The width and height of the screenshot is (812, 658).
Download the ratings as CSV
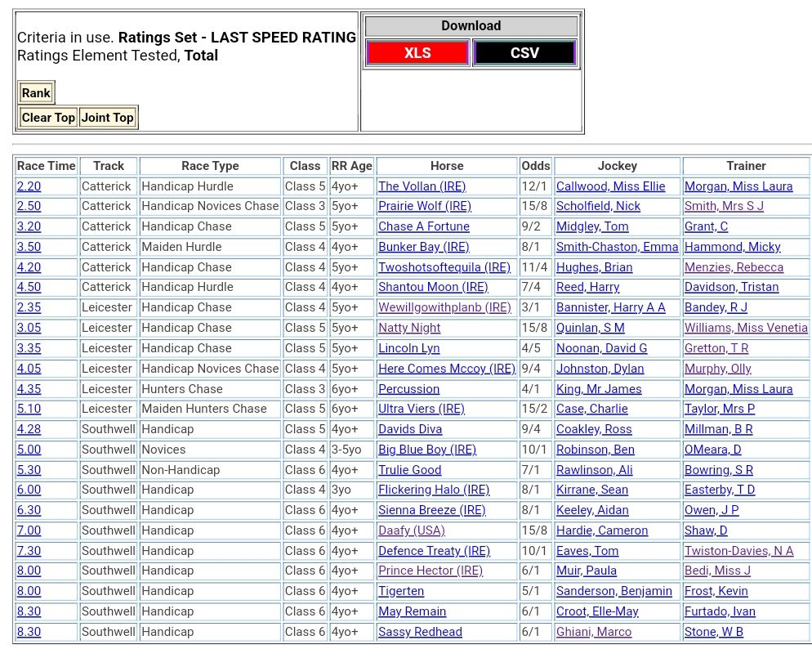click(524, 53)
